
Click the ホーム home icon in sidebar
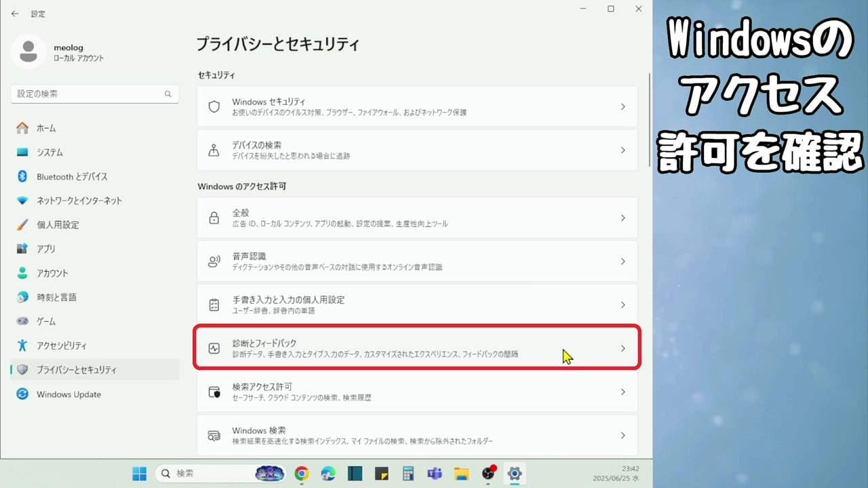click(x=22, y=128)
